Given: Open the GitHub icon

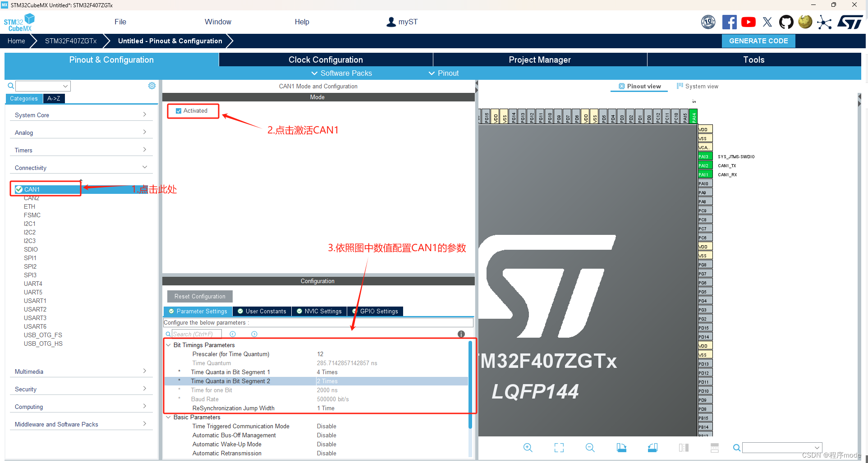Looking at the screenshot, I should [x=786, y=22].
